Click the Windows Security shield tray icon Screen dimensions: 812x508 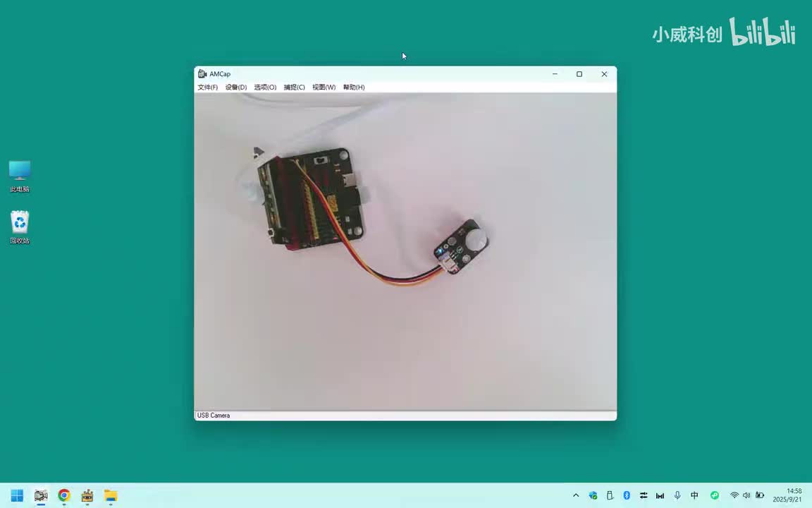(x=593, y=495)
